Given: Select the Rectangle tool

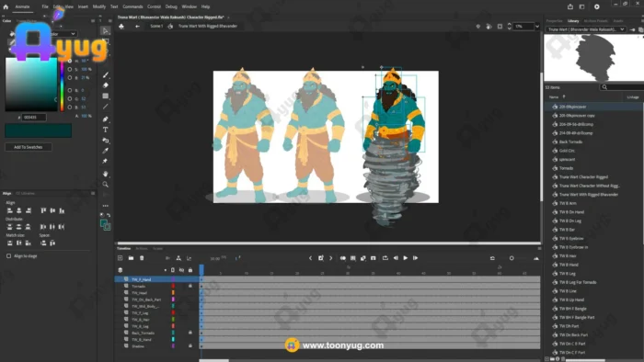Looking at the screenshot, I should (x=106, y=96).
